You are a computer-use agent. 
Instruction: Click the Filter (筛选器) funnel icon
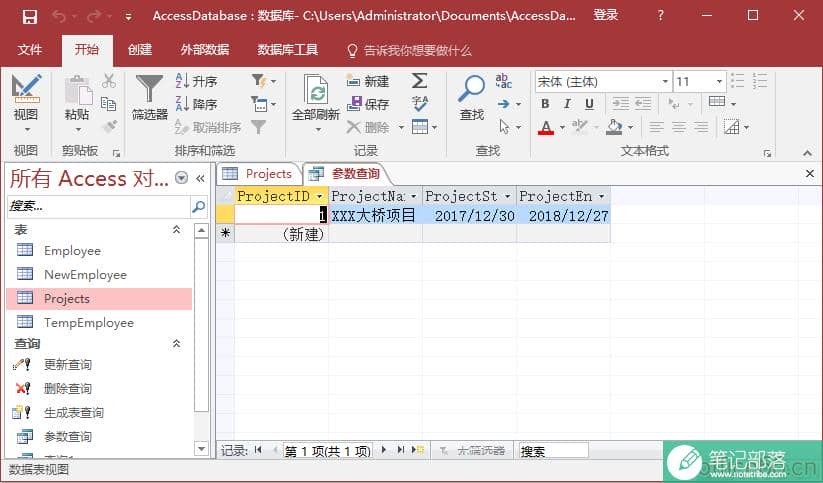150,98
